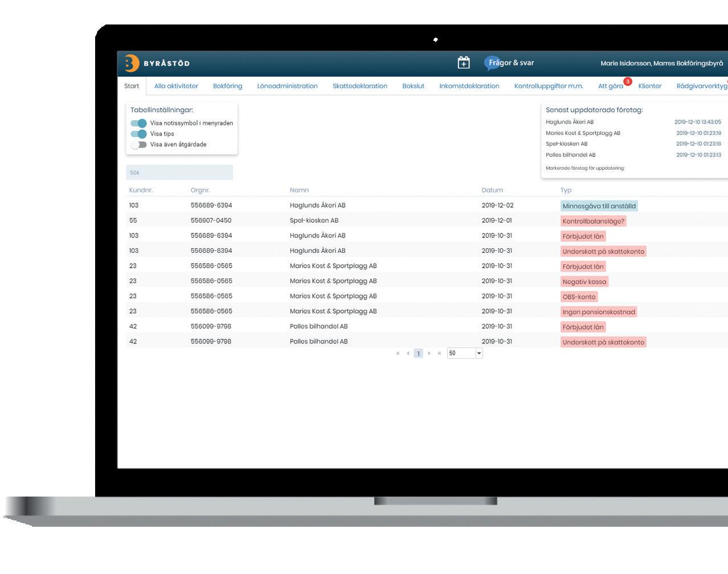Click org number 556907-0450

click(211, 220)
